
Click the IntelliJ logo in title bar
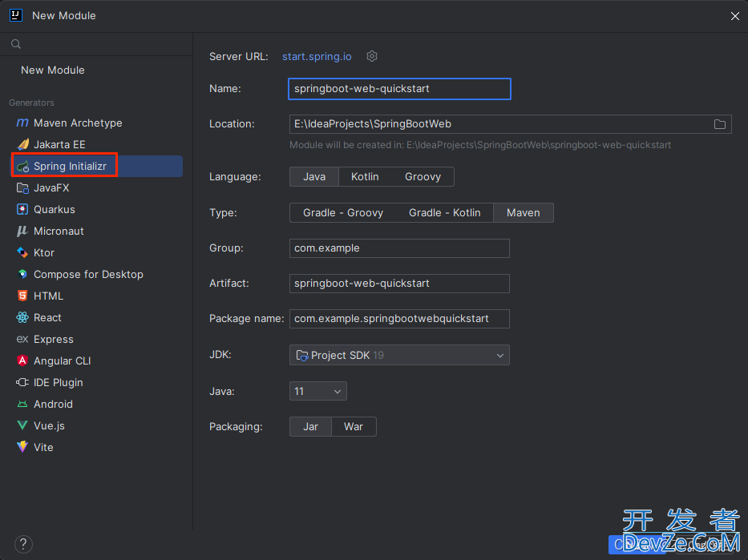pyautogui.click(x=16, y=15)
